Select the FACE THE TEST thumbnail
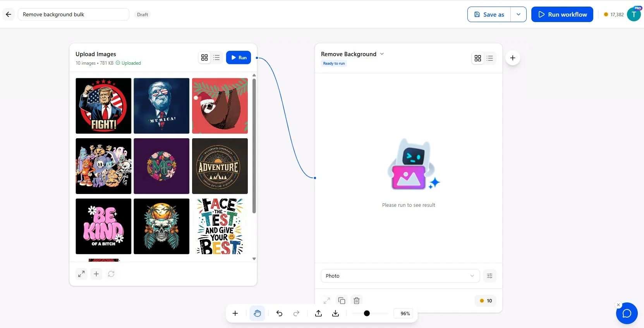 click(220, 227)
